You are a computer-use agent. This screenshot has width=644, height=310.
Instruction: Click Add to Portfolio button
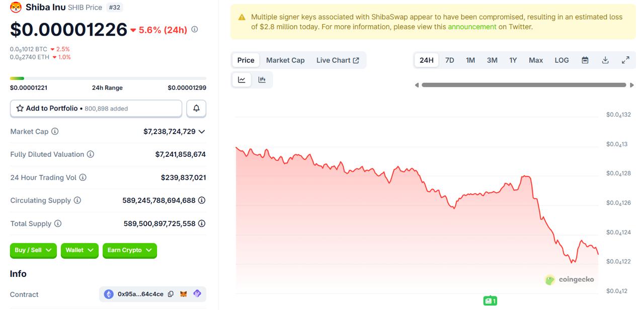96,109
